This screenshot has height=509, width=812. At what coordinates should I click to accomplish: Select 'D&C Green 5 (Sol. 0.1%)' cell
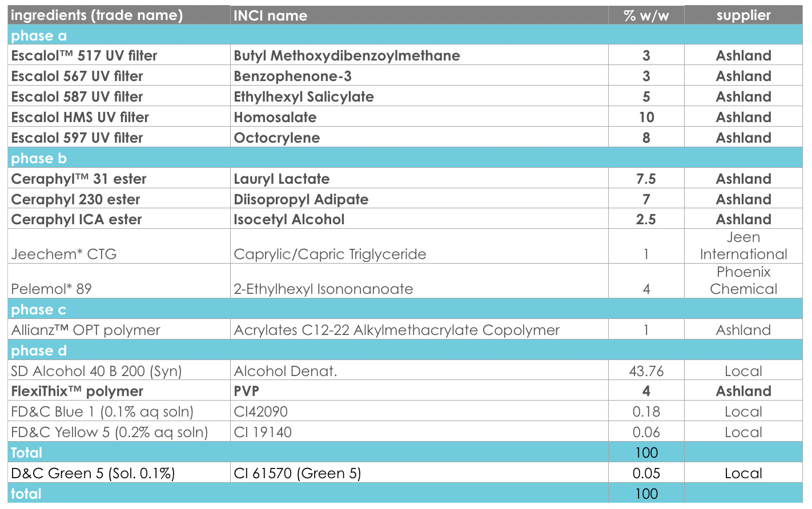pyautogui.click(x=119, y=473)
